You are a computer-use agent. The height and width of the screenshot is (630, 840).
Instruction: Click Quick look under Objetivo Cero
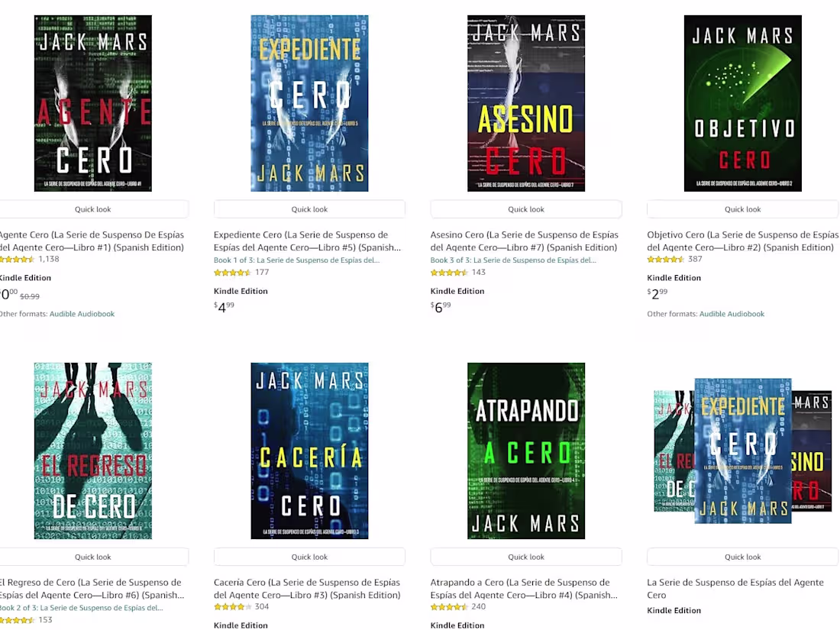point(742,209)
